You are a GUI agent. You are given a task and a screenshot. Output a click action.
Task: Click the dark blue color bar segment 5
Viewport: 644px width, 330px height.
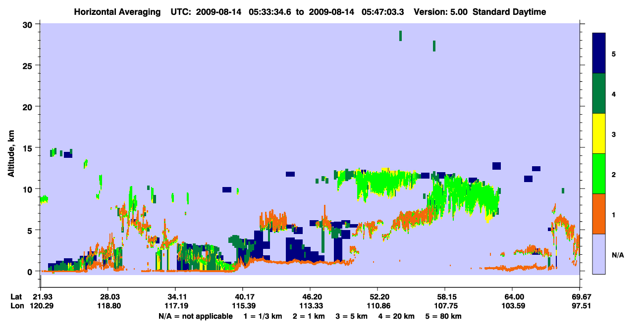(x=599, y=53)
